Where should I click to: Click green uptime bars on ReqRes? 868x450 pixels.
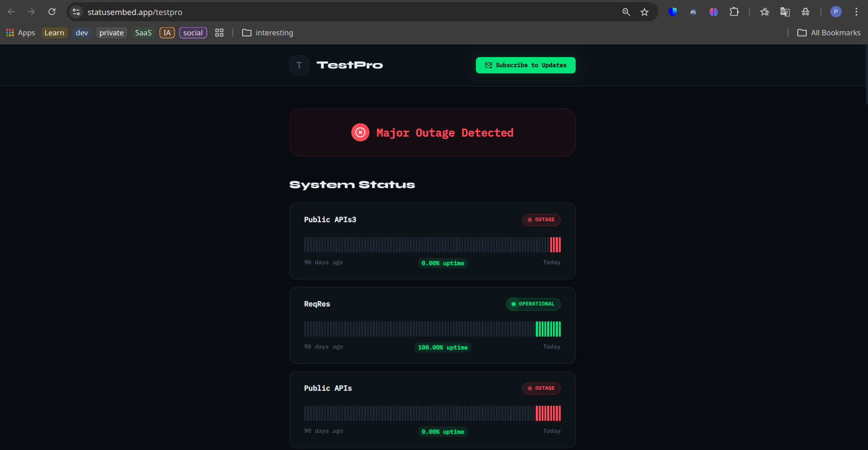tap(548, 329)
